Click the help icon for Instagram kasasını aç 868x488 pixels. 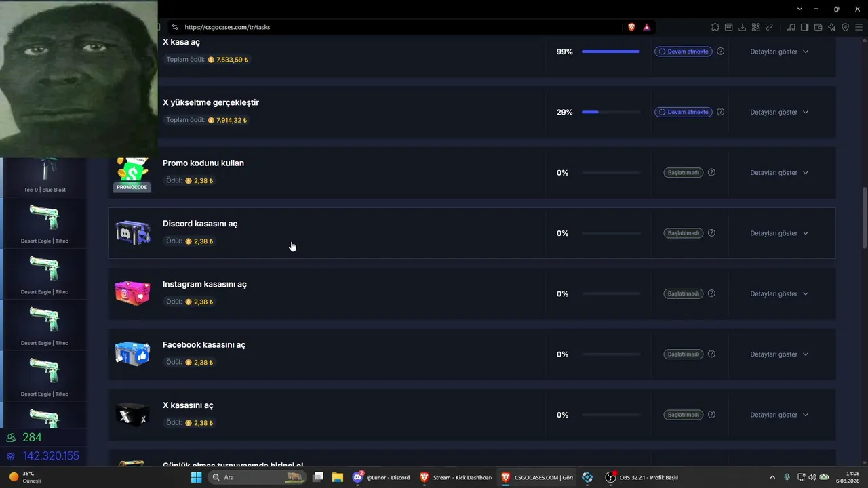711,293
